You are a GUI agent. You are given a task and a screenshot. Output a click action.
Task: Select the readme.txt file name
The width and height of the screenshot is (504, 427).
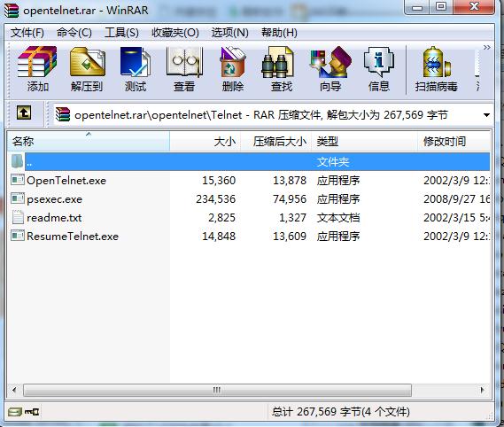click(x=54, y=218)
